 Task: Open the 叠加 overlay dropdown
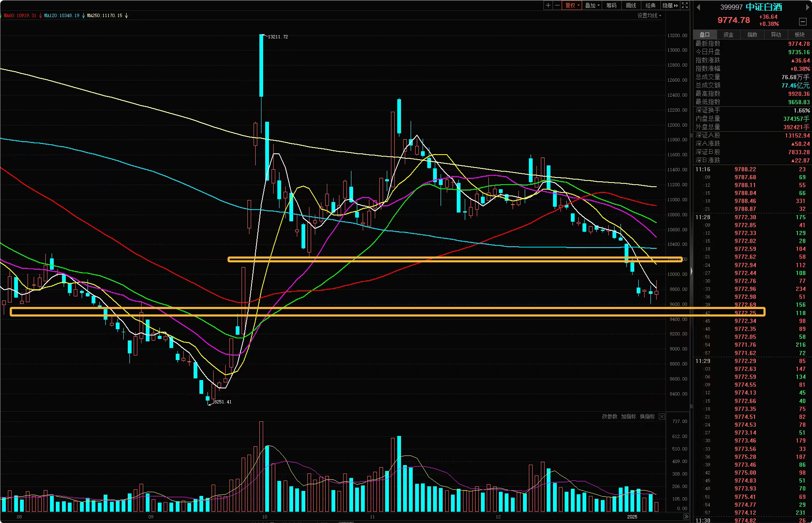pos(592,5)
